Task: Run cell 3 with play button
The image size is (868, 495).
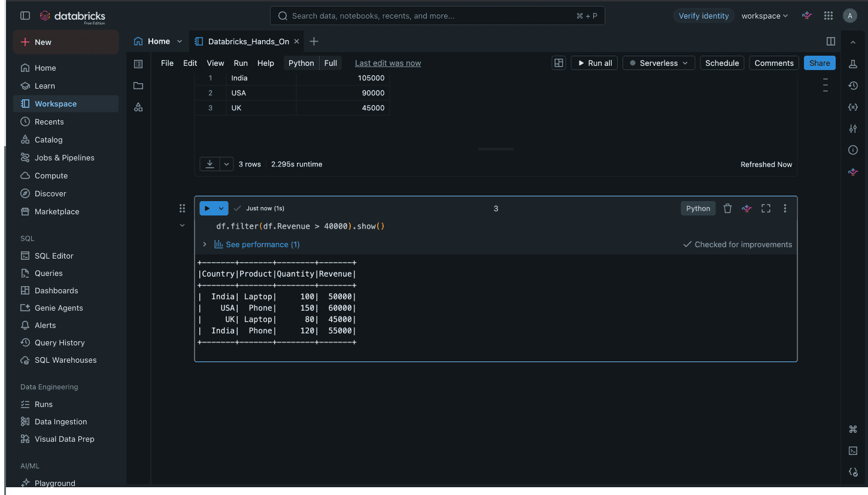Action: coord(207,208)
